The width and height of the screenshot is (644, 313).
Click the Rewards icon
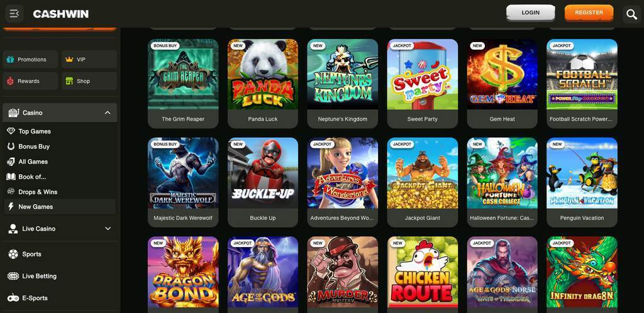point(10,81)
